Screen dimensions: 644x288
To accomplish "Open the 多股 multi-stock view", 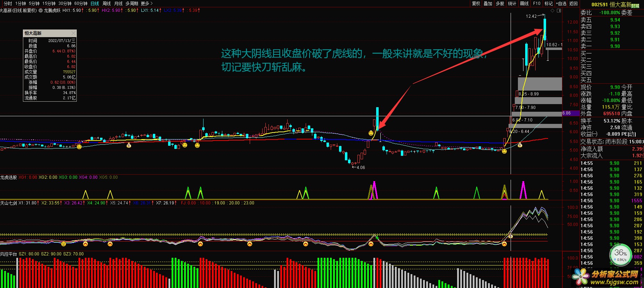I will click(500, 3).
